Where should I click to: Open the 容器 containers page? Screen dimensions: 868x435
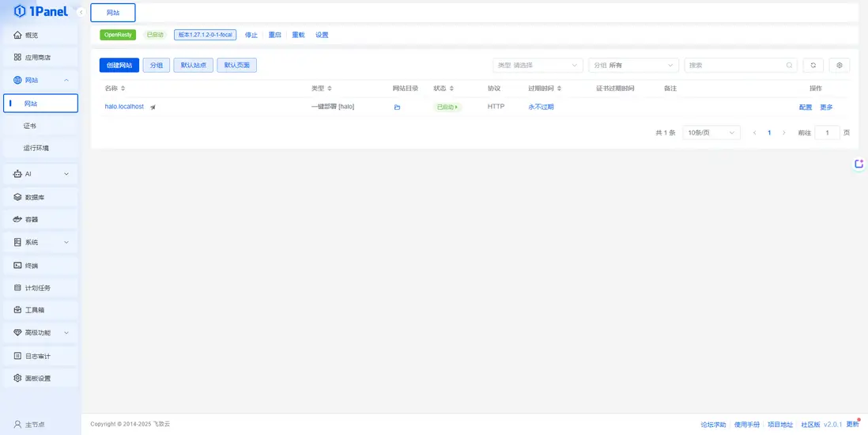pos(40,219)
